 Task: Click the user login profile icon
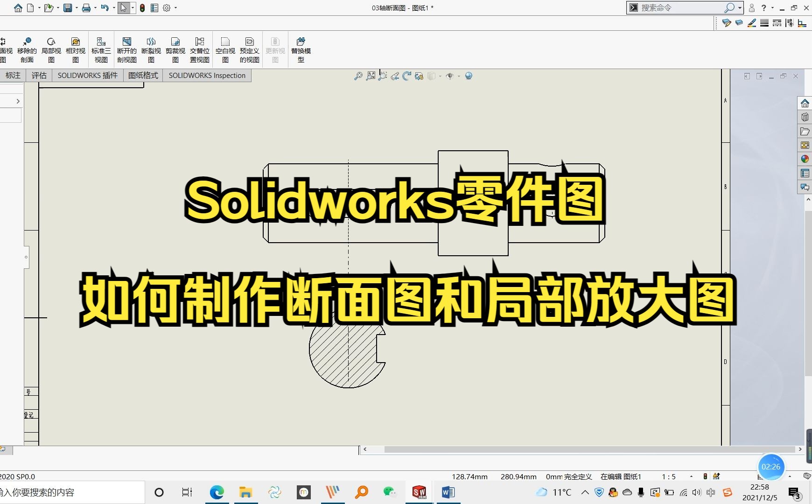tap(752, 8)
